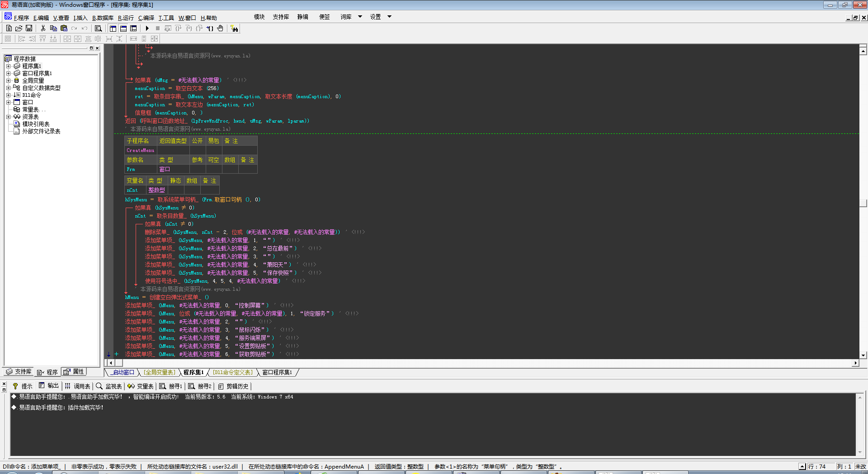Click the binoculars help-search icon
Screen dimensions: 868x474
pyautogui.click(x=234, y=28)
